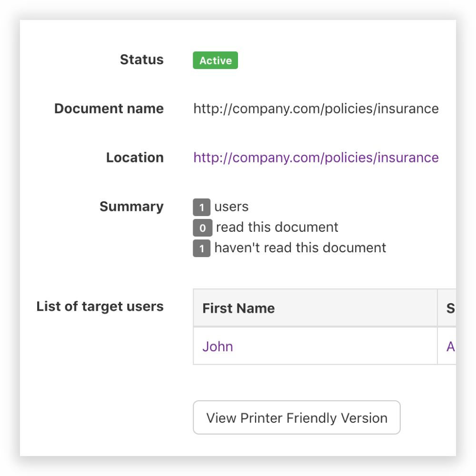Click the 'read this document' summary line
The height and width of the screenshot is (476, 476).
pos(277,227)
